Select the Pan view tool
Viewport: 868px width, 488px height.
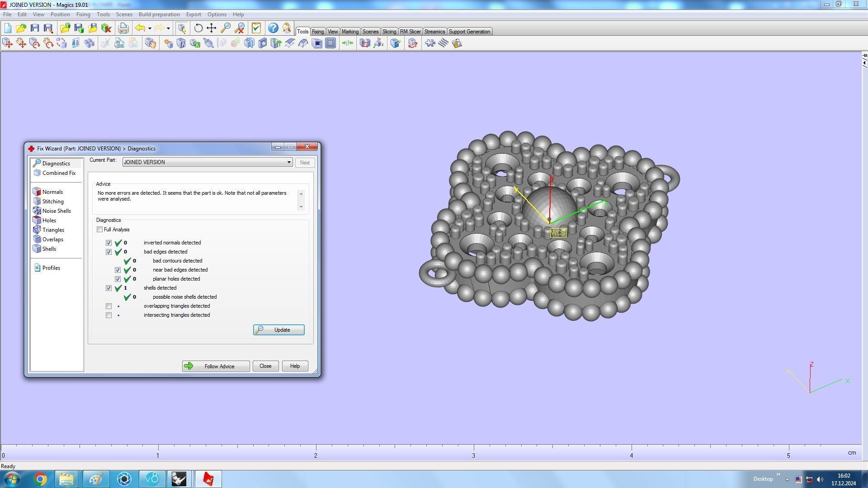click(x=212, y=28)
